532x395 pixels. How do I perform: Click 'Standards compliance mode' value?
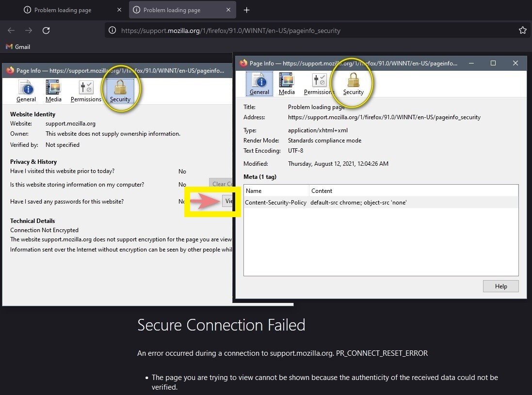coord(324,141)
